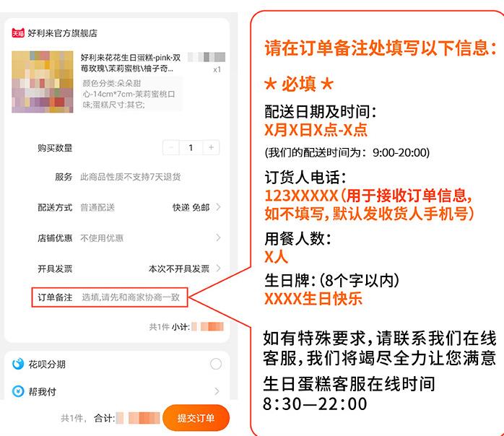Select the 不使用优惠 coupon option

tap(102, 237)
